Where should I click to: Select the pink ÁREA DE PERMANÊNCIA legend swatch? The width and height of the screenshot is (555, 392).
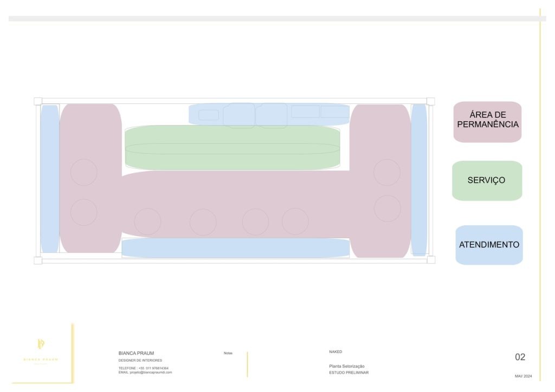click(487, 122)
